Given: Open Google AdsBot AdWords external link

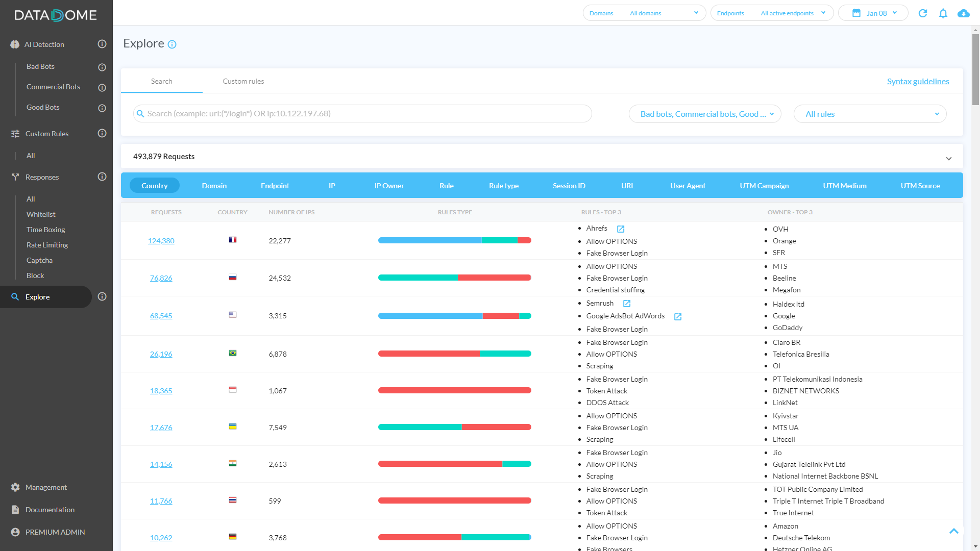Looking at the screenshot, I should click(x=678, y=317).
